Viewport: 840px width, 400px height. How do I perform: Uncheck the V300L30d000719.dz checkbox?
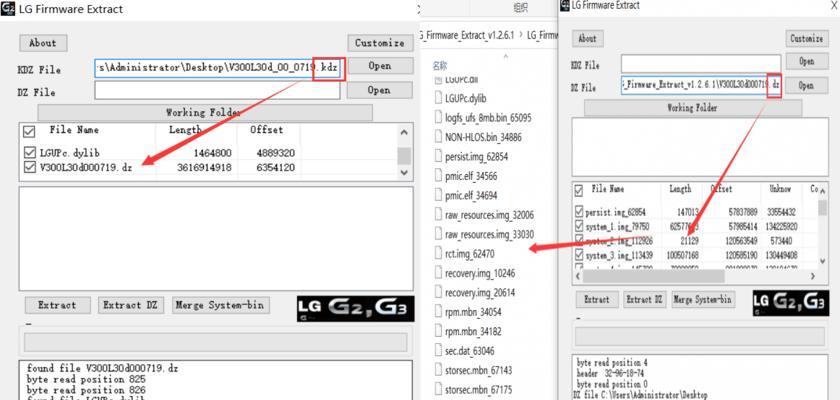tap(30, 167)
